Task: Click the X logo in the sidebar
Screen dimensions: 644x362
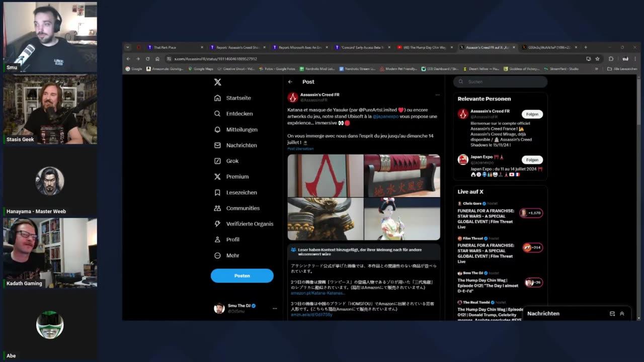Action: pos(217,82)
